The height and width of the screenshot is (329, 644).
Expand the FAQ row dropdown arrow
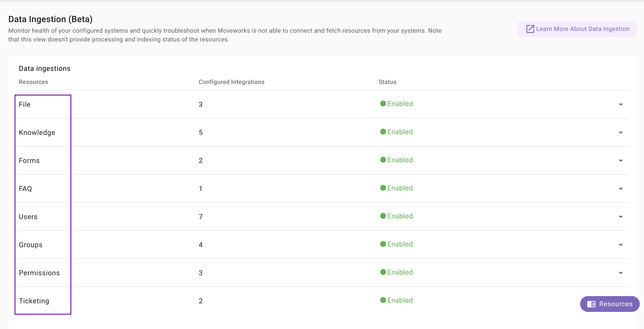(x=621, y=189)
